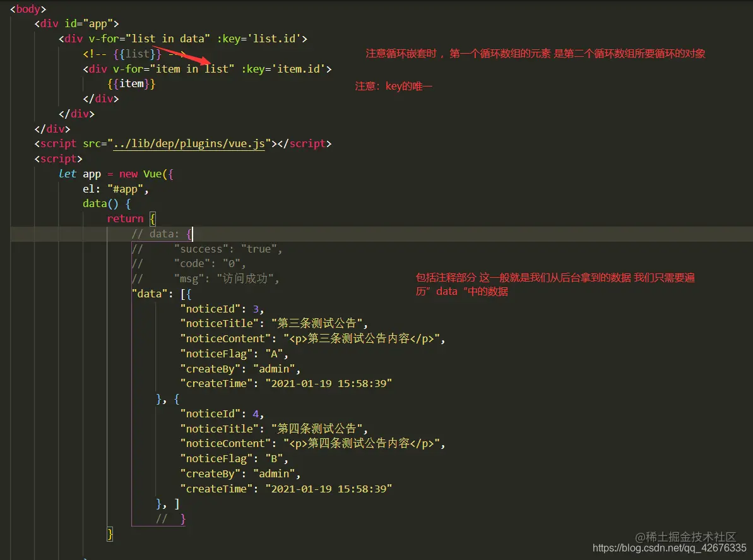Click the red note 注意: key的唯一
Screen dimensions: 753x560
click(394, 86)
